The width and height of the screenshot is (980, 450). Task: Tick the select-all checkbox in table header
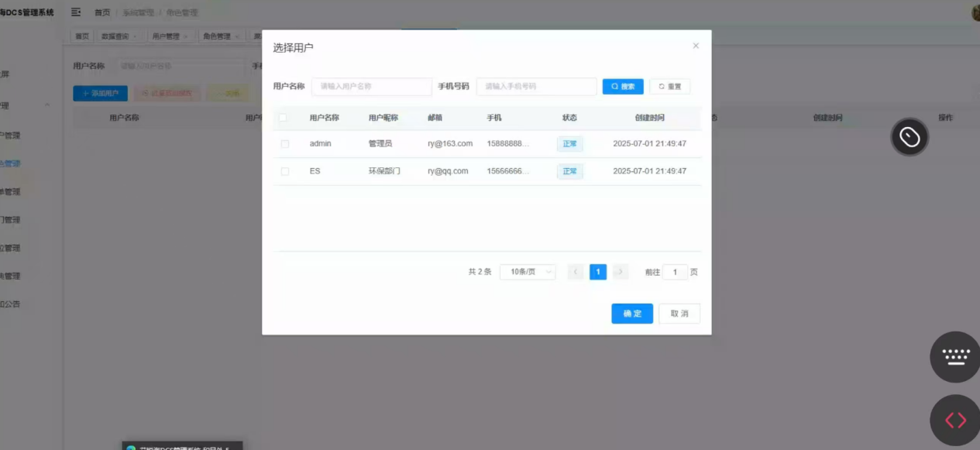tap(284, 118)
